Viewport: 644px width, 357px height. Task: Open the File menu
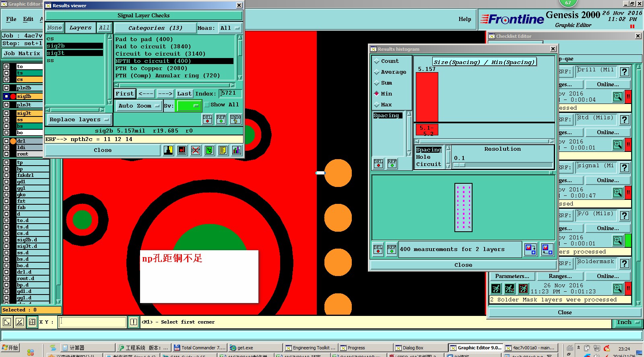point(11,19)
